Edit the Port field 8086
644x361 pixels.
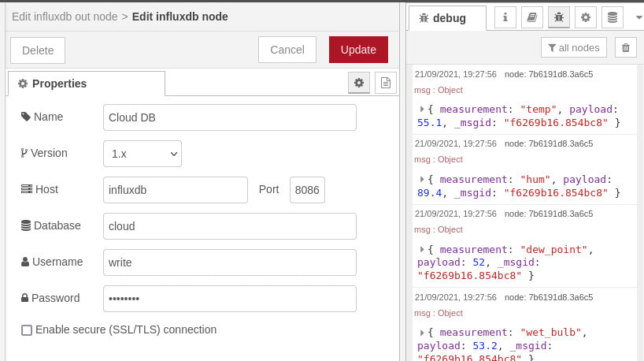[x=307, y=190]
